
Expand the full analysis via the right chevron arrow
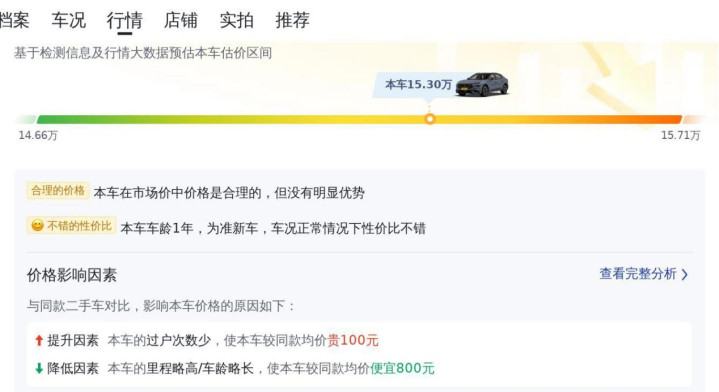click(685, 275)
